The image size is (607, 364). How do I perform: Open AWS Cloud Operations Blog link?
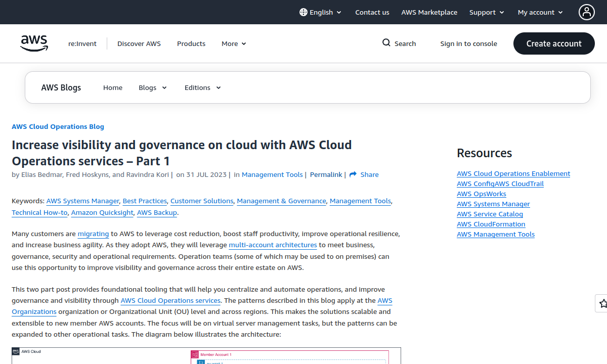58,126
